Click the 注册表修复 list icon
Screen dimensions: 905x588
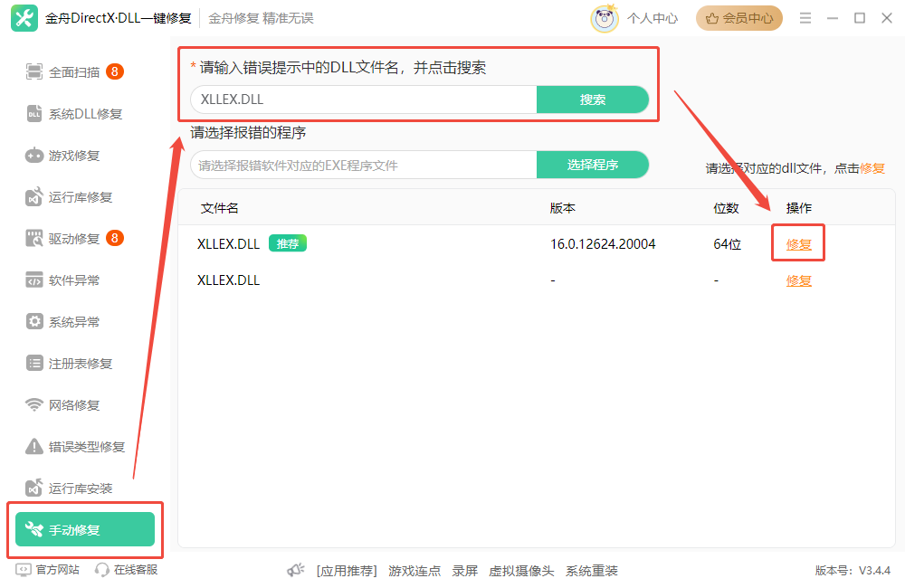34,363
